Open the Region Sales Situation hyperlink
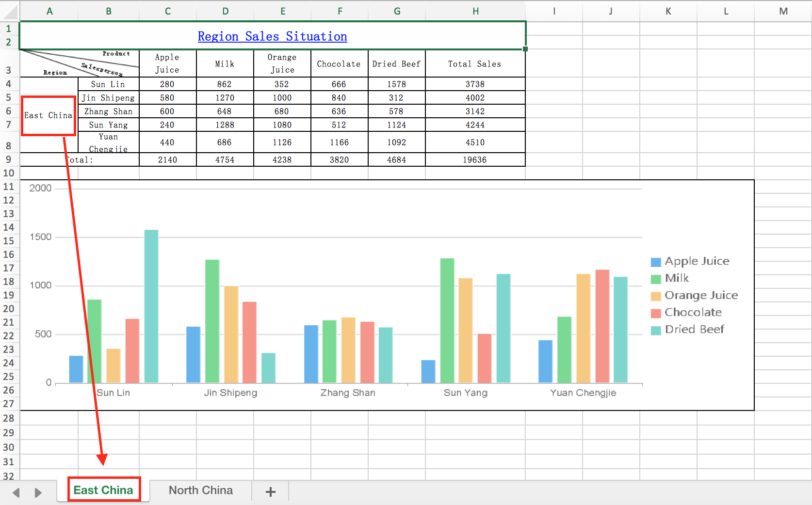Image resolution: width=812 pixels, height=505 pixels. 272,36
